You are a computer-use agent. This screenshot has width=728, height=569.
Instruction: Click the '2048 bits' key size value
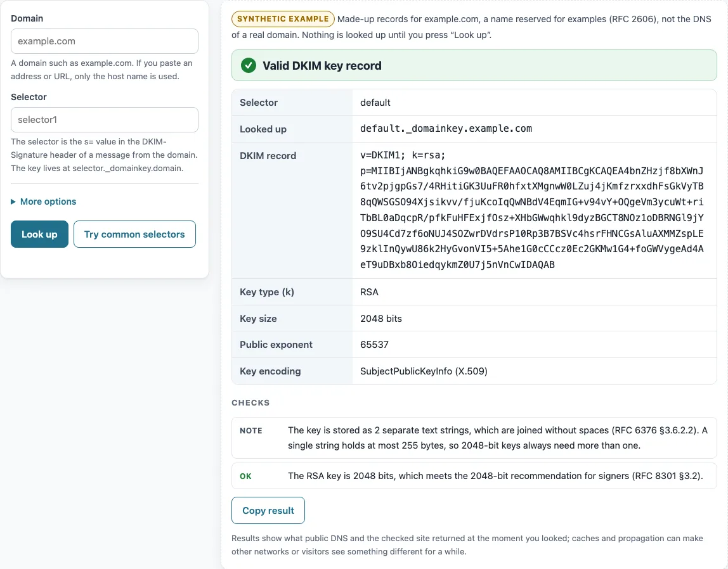tap(381, 319)
